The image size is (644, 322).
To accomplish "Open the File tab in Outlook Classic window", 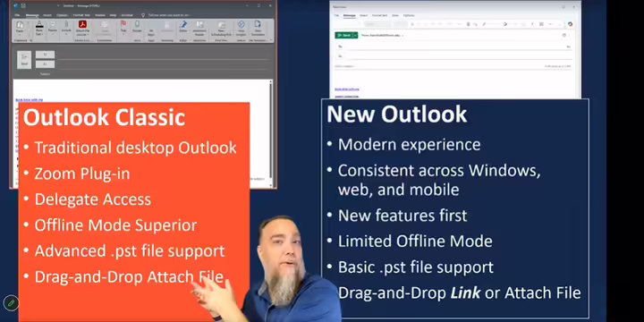I will point(17,15).
